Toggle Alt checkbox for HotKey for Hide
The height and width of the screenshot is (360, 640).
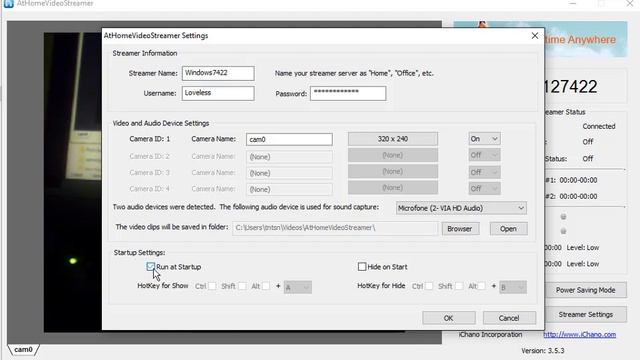click(482, 286)
